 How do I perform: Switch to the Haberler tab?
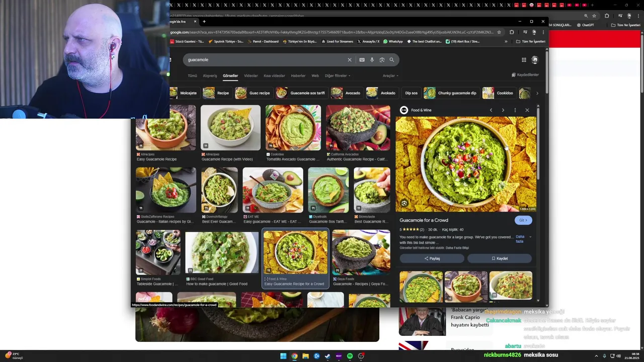pyautogui.click(x=298, y=76)
